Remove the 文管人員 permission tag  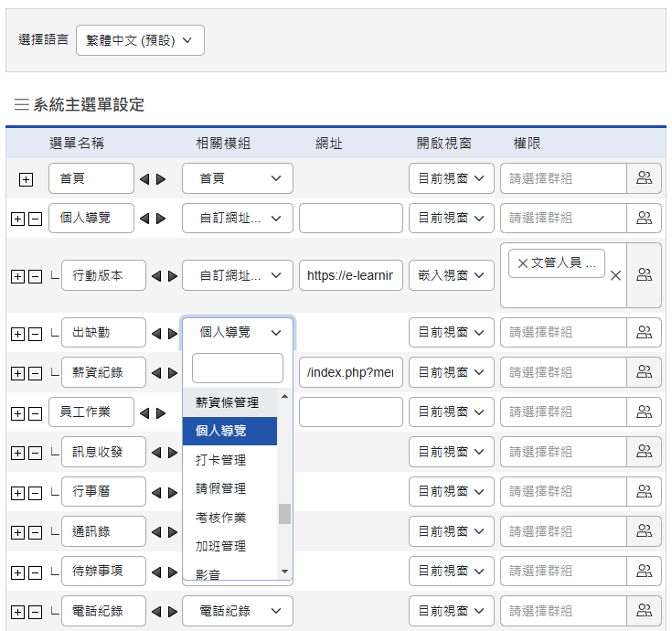tap(523, 263)
